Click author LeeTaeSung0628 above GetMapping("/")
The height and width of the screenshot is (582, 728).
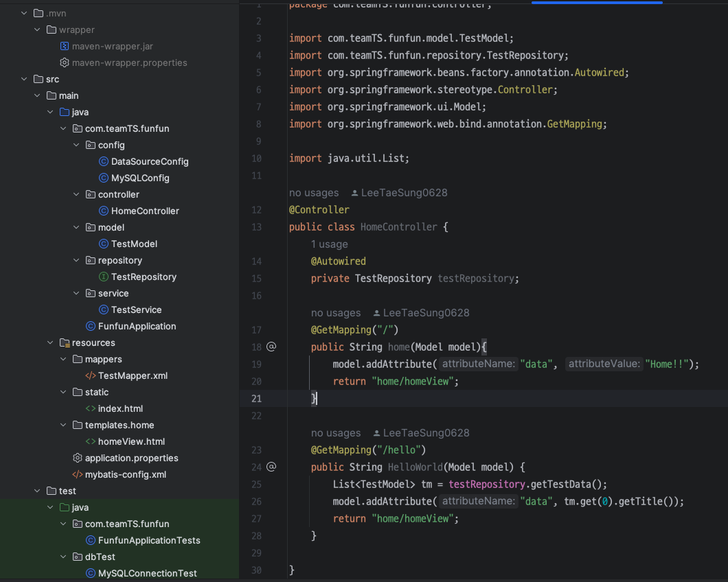[426, 313]
